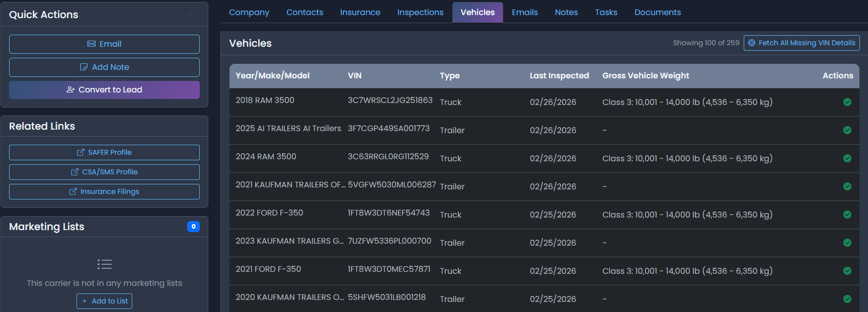Click green check icon for 2024 RAM 3500
This screenshot has height=312, width=868.
pyautogui.click(x=847, y=158)
